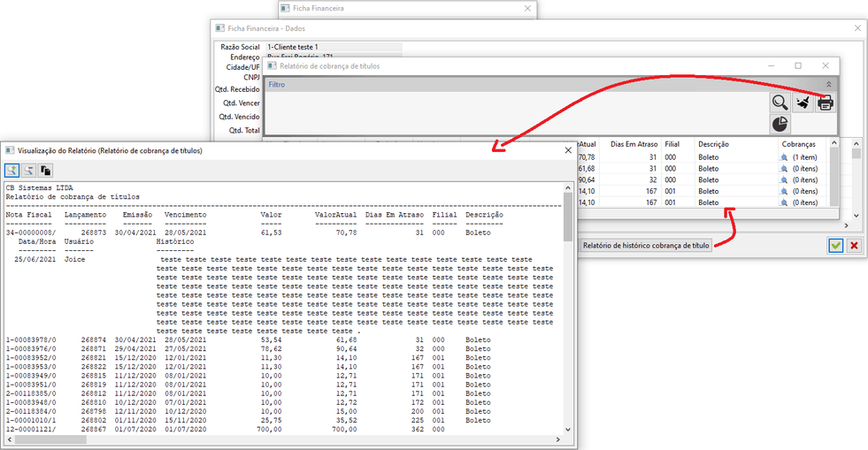Viewport: 868px width, 450px height.
Task: Click the (1 item) text in Cobranças column
Action: 805,157
